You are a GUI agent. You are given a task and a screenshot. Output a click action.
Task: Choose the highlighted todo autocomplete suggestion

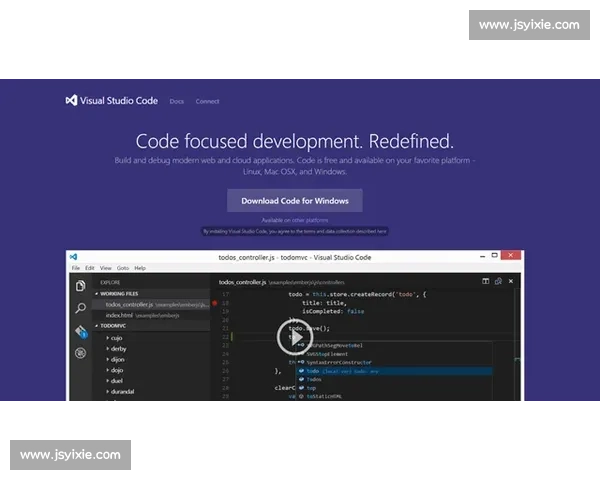[394, 371]
